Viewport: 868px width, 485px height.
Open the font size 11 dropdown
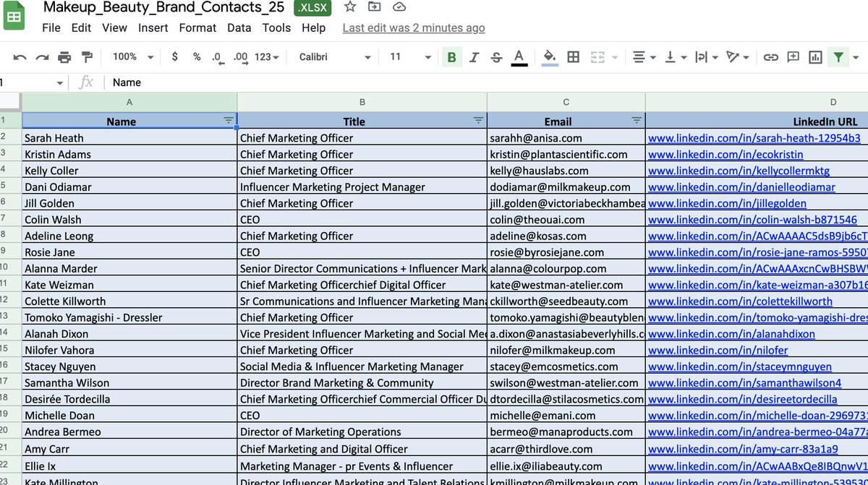410,57
